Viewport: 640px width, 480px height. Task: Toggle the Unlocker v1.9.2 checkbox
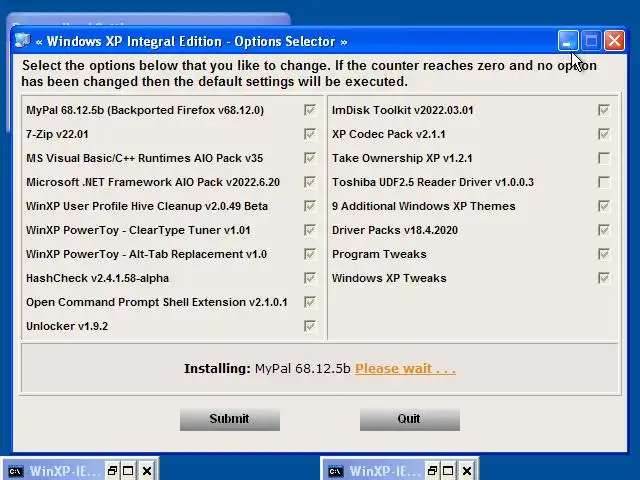(x=309, y=326)
